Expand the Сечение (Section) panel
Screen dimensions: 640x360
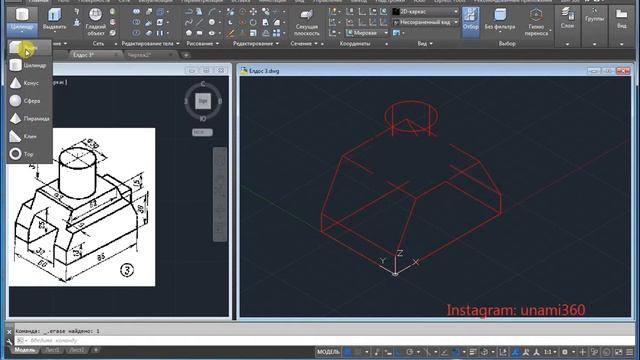[x=304, y=43]
